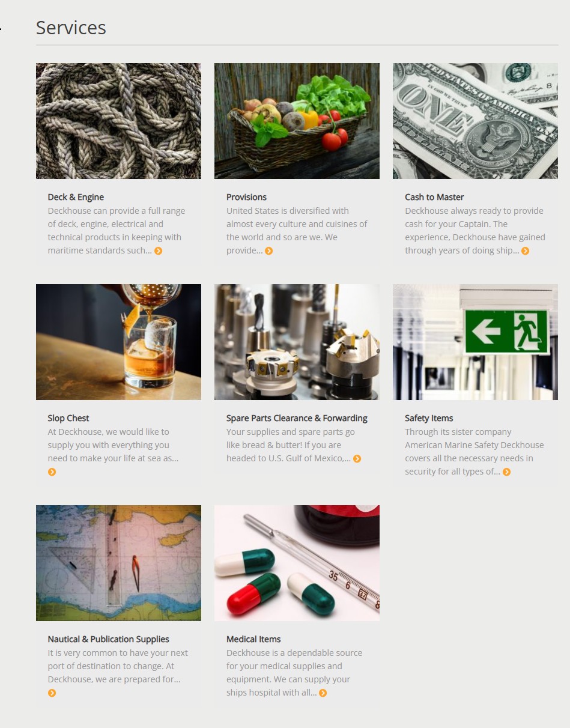570x728 pixels.
Task: Click the orange arrow in Medical Items card
Action: (323, 693)
